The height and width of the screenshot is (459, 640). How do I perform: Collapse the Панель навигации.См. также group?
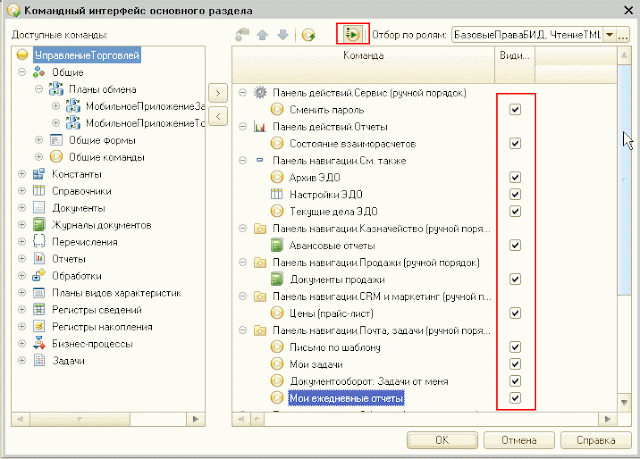click(x=243, y=160)
